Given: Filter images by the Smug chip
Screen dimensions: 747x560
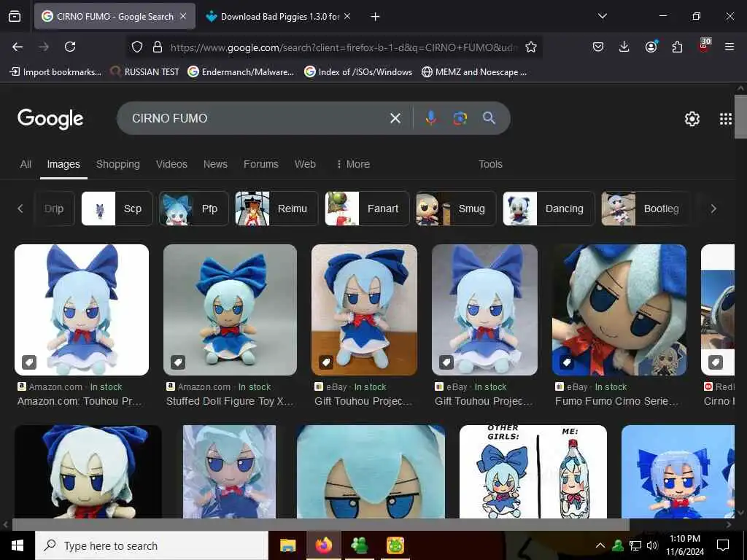Looking at the screenshot, I should 456,209.
